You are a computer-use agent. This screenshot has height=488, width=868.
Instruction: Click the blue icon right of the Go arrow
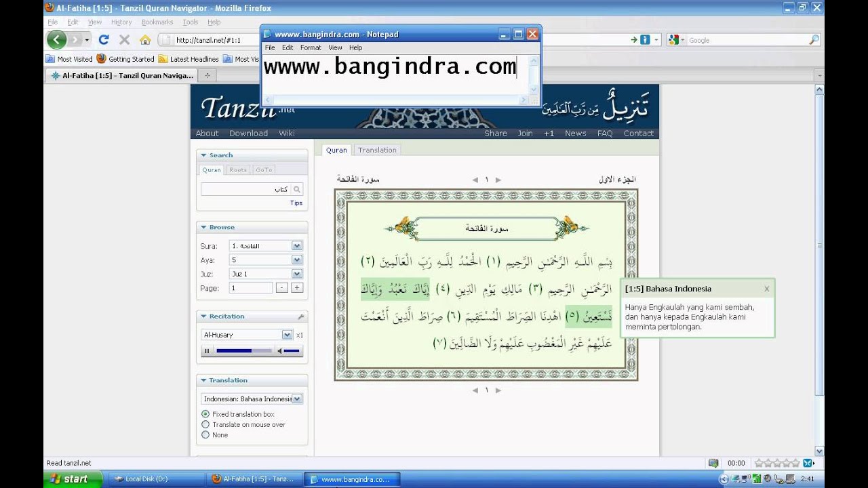click(x=645, y=40)
